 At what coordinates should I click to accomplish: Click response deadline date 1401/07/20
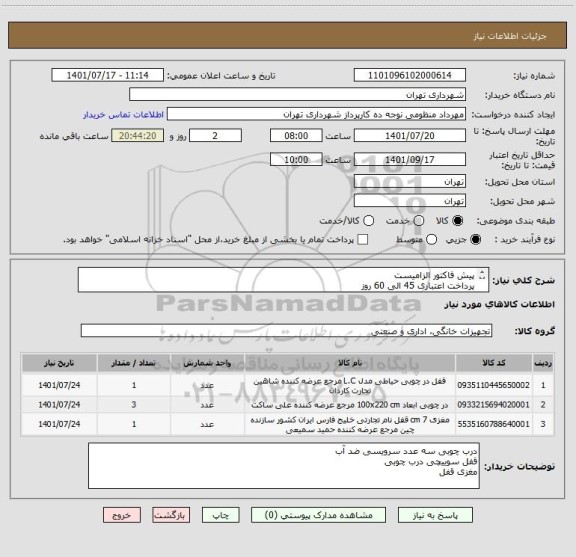[410, 136]
